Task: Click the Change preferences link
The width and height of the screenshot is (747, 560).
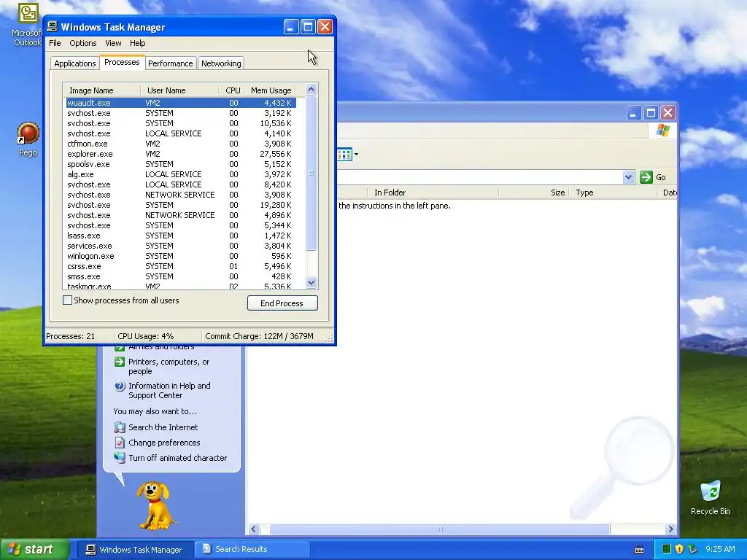Action: pos(164,443)
